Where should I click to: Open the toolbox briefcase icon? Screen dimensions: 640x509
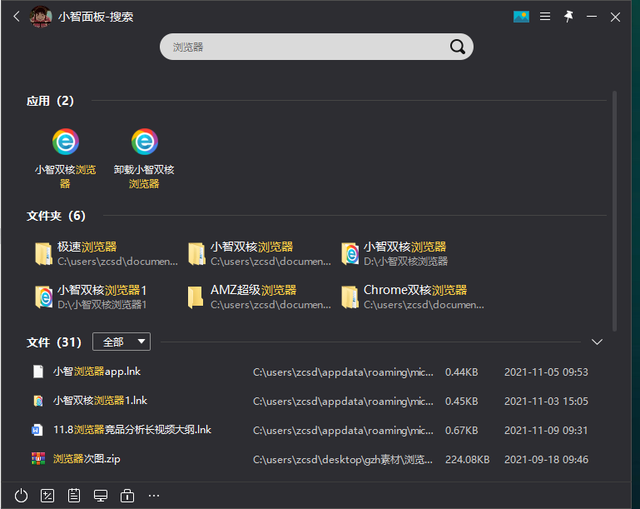coord(127,495)
